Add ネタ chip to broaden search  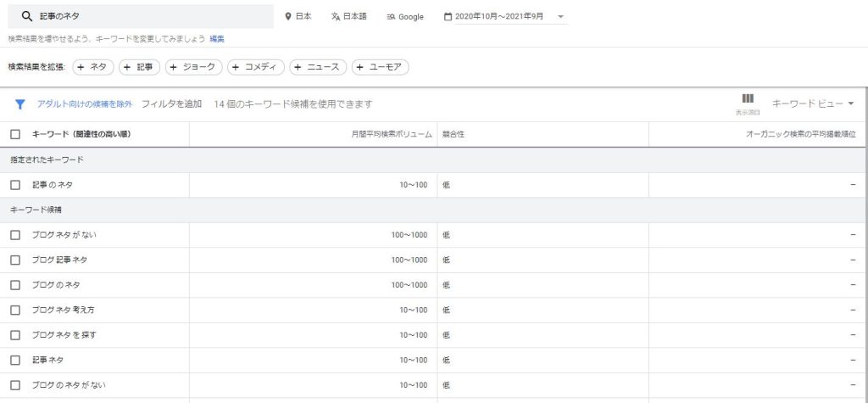point(92,67)
